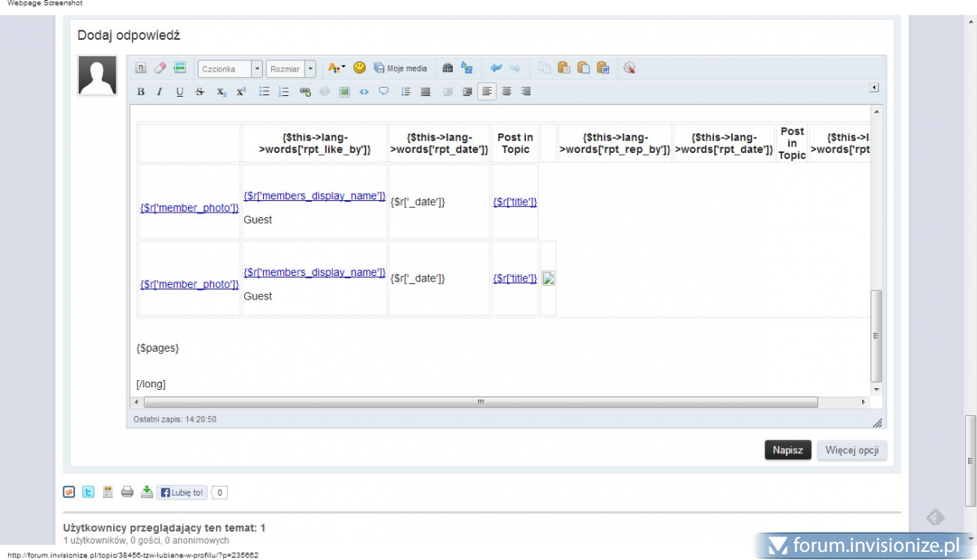Image resolution: width=977 pixels, height=560 pixels.
Task: Toggle italic text formatting
Action: [x=160, y=92]
